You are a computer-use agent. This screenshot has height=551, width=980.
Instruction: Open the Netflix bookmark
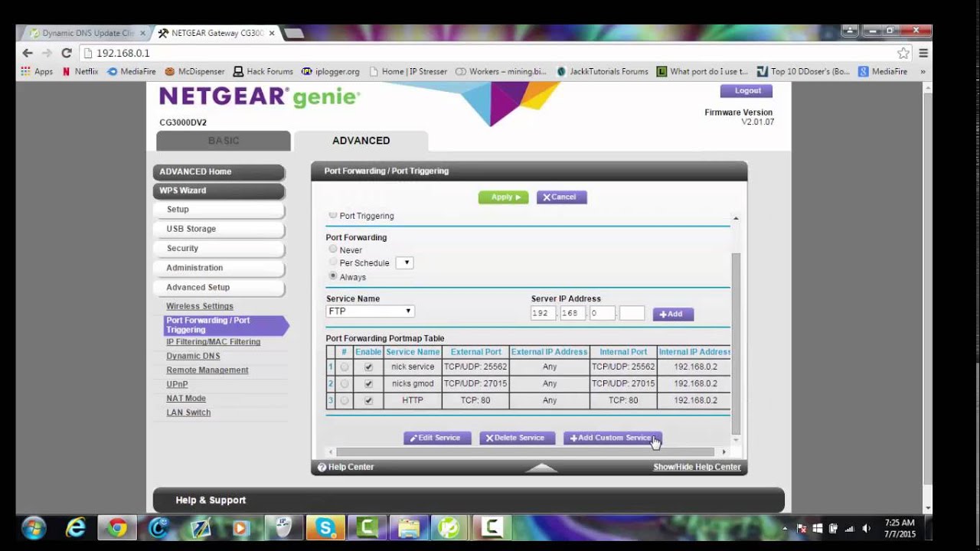click(80, 71)
